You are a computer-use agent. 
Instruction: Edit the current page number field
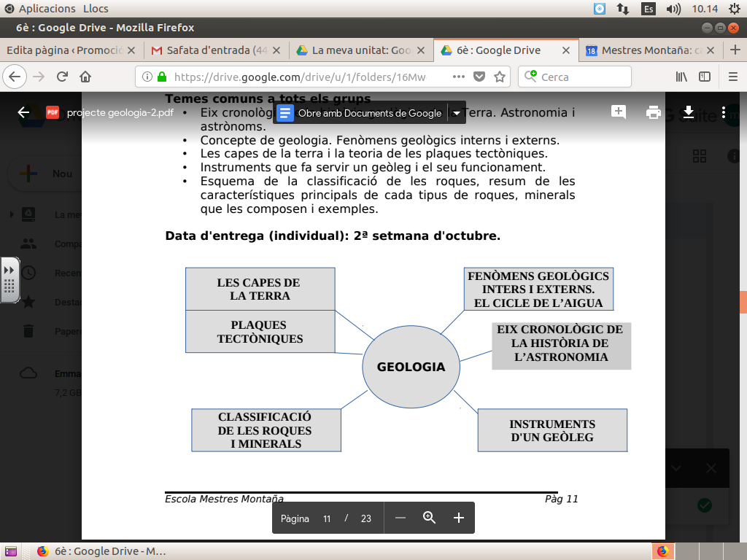(327, 518)
